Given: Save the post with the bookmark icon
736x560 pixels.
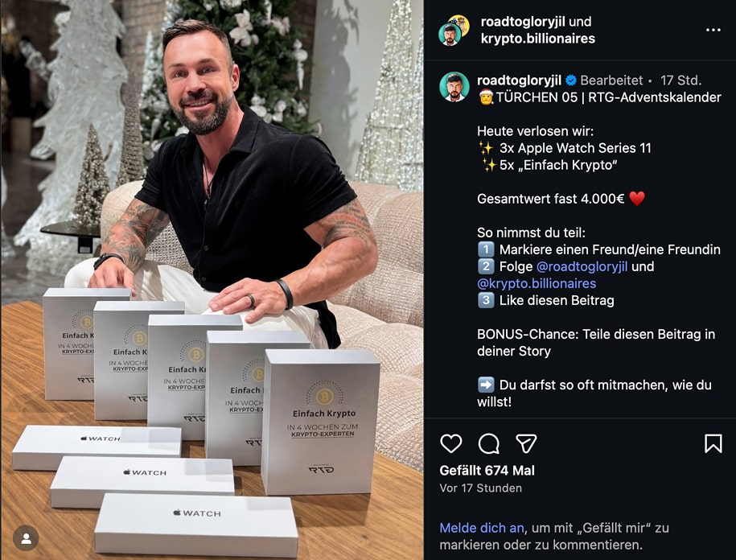Looking at the screenshot, I should [713, 443].
